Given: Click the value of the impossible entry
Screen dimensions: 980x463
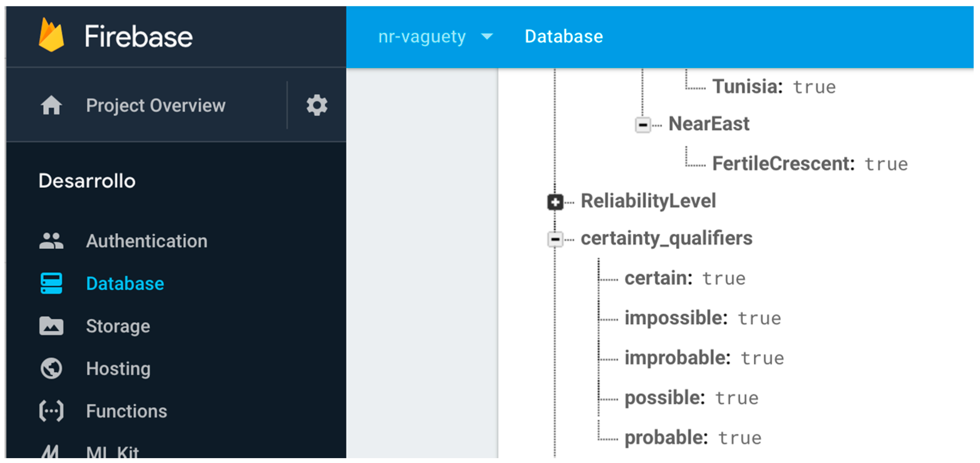Looking at the screenshot, I should click(759, 318).
